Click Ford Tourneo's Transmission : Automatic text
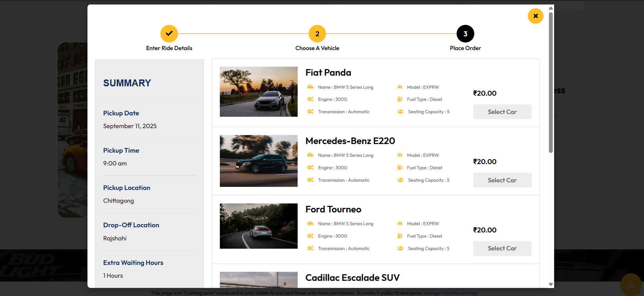 pos(344,248)
